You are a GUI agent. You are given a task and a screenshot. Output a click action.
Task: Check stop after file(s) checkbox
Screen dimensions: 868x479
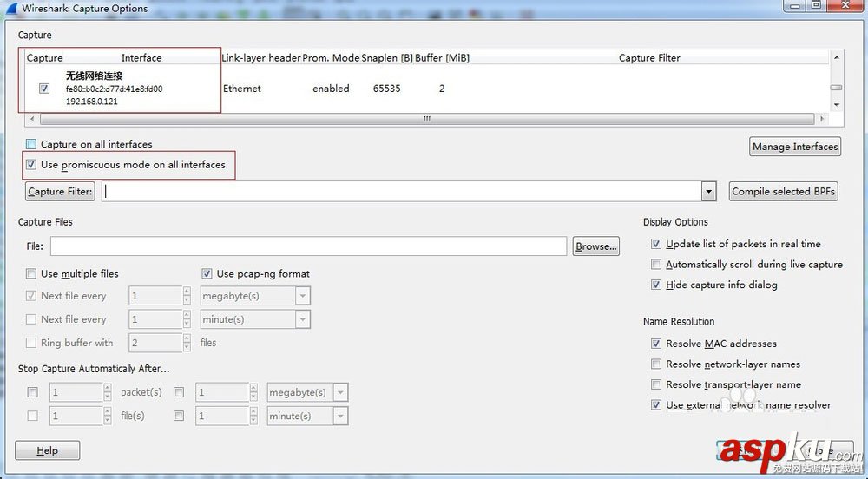point(33,416)
